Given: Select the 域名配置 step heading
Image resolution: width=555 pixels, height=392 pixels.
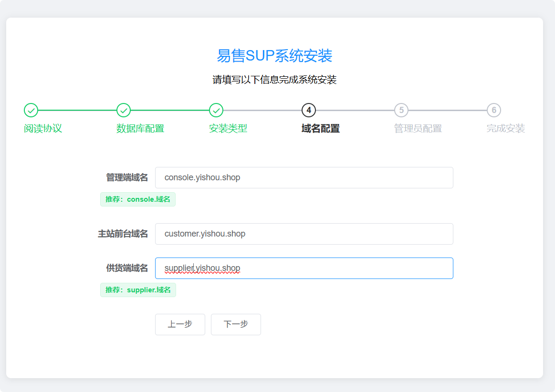Looking at the screenshot, I should pos(320,128).
